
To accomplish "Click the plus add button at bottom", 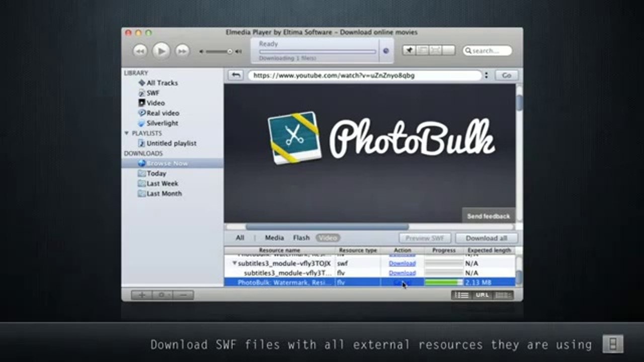I will click(x=141, y=295).
